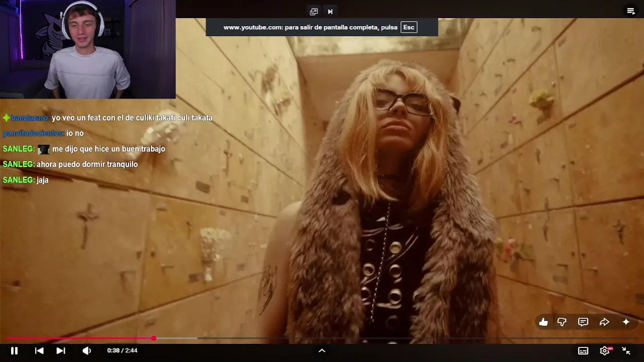This screenshot has height=362, width=644.
Task: Skip to the next video
Action: 60,350
